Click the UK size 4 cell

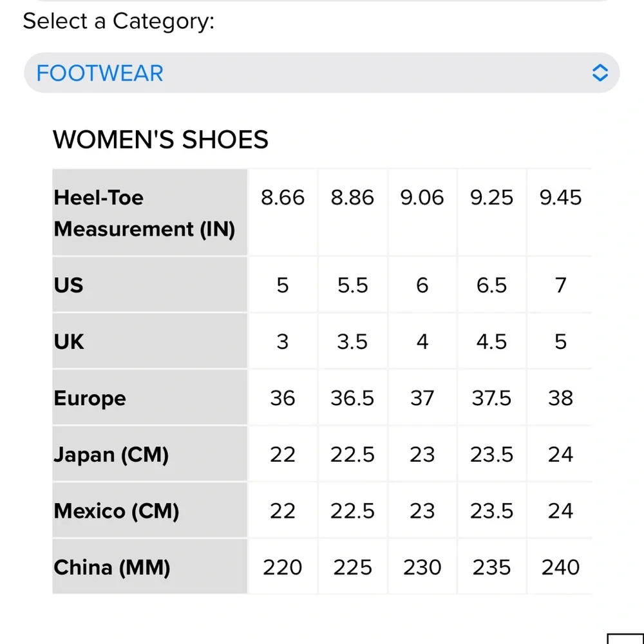[x=422, y=341]
